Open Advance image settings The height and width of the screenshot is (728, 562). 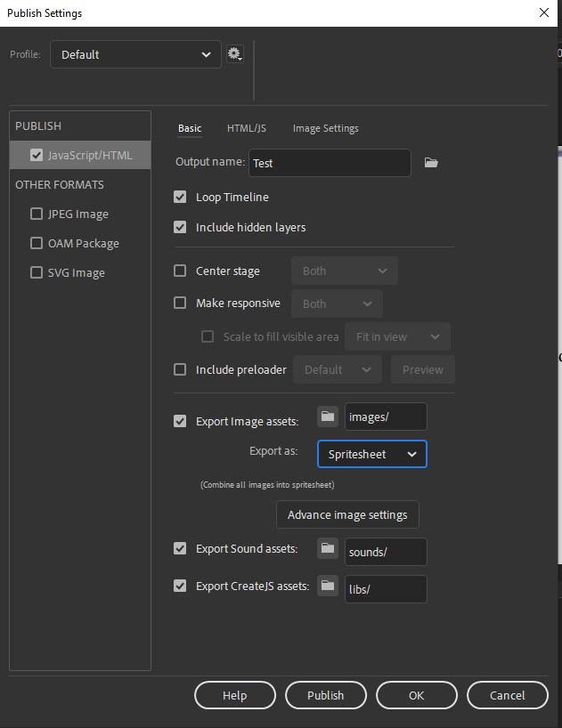(347, 514)
